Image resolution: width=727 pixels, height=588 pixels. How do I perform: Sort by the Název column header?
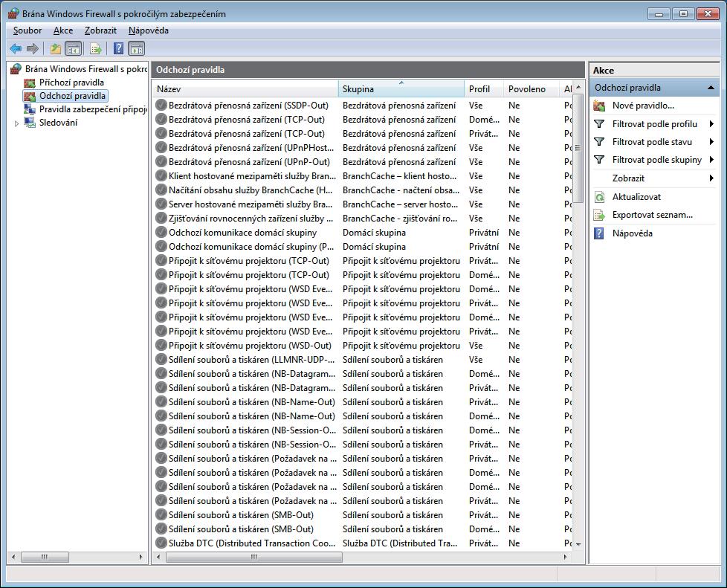pyautogui.click(x=245, y=89)
